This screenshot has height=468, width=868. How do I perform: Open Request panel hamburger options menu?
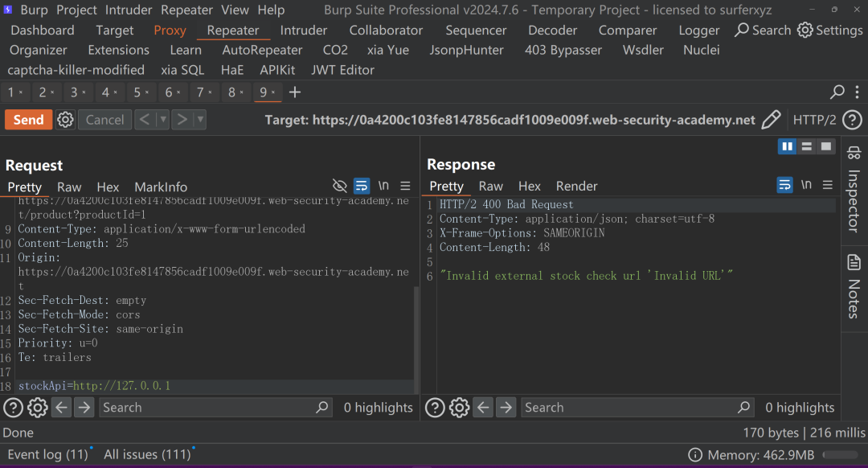(405, 186)
